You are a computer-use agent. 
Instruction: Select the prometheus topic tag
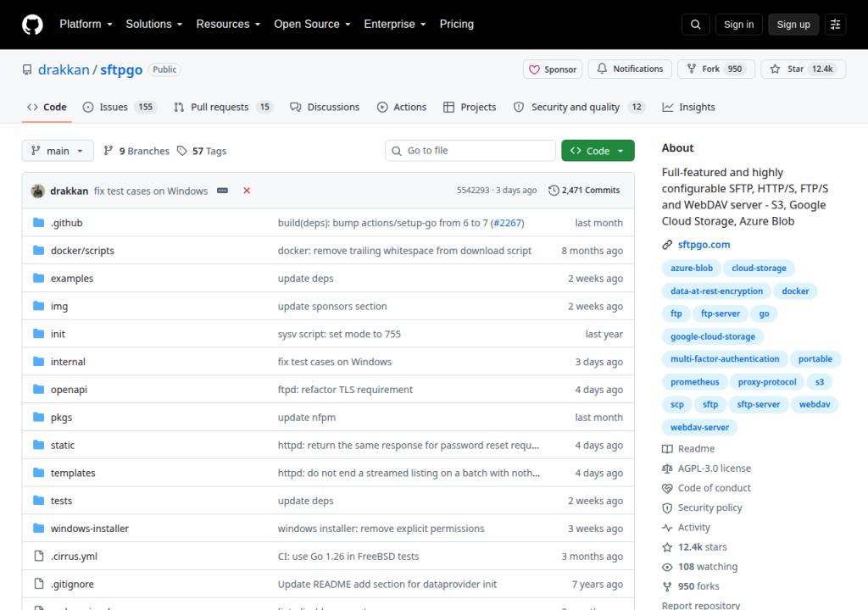click(695, 382)
